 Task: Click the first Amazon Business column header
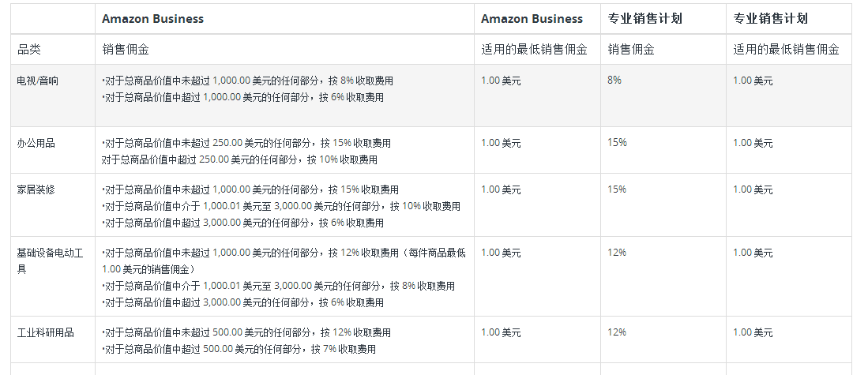[152, 19]
